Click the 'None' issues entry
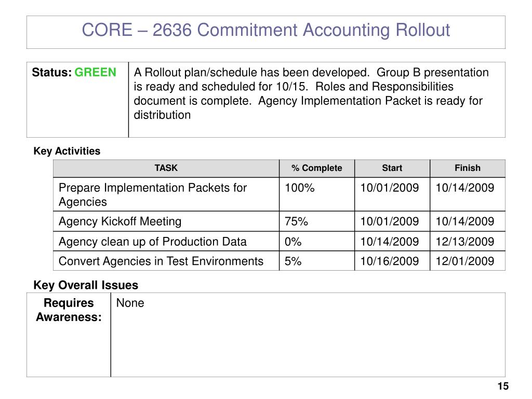 pos(130,303)
